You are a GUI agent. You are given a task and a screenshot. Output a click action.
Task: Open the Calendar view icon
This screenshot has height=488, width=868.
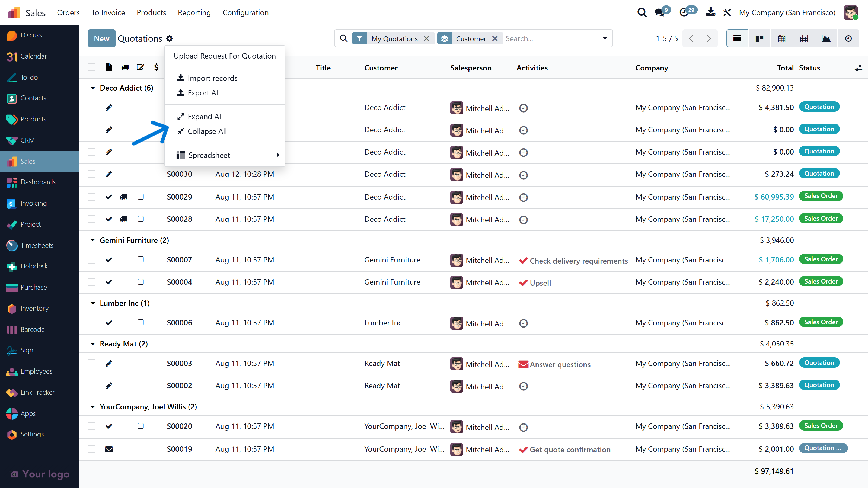point(781,38)
